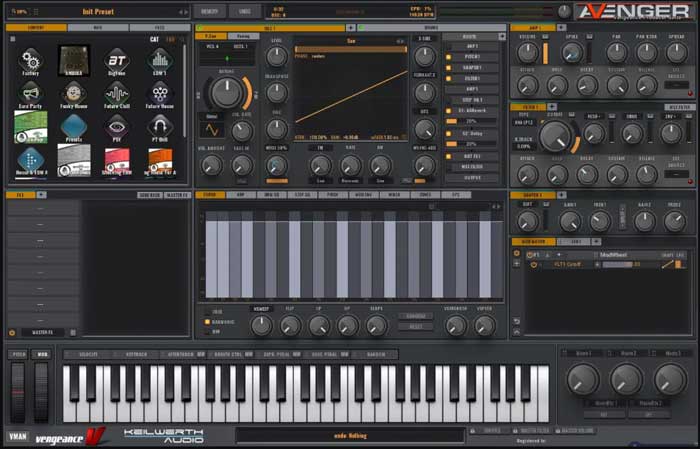Toggle S1 ArtsReverb send checkbox
The height and width of the screenshot is (449, 700).
pos(448,111)
